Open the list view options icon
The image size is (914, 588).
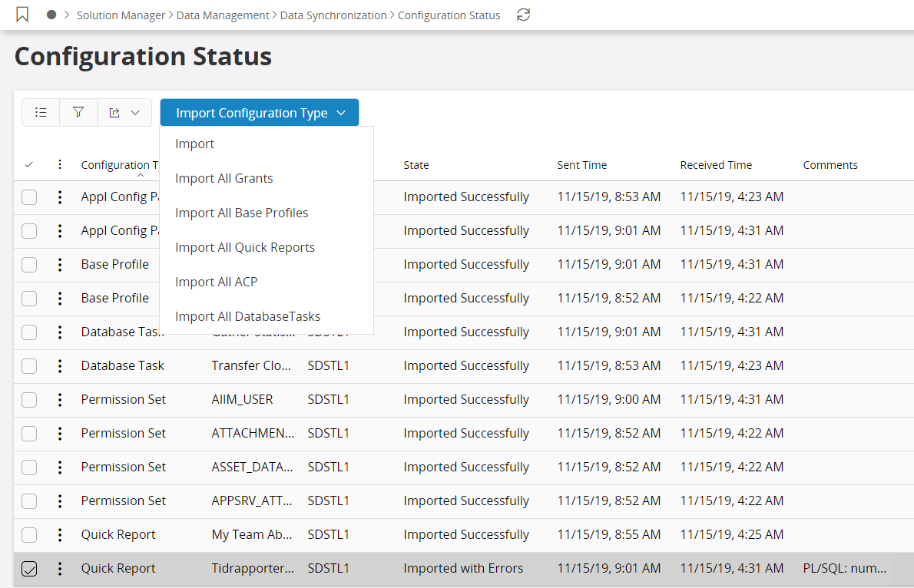click(41, 113)
